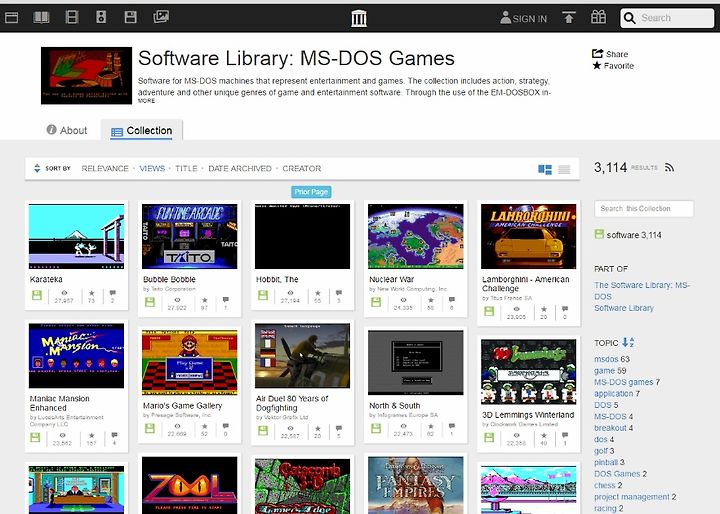Focus the top Search field
This screenshot has width=720, height=514.
pos(667,18)
